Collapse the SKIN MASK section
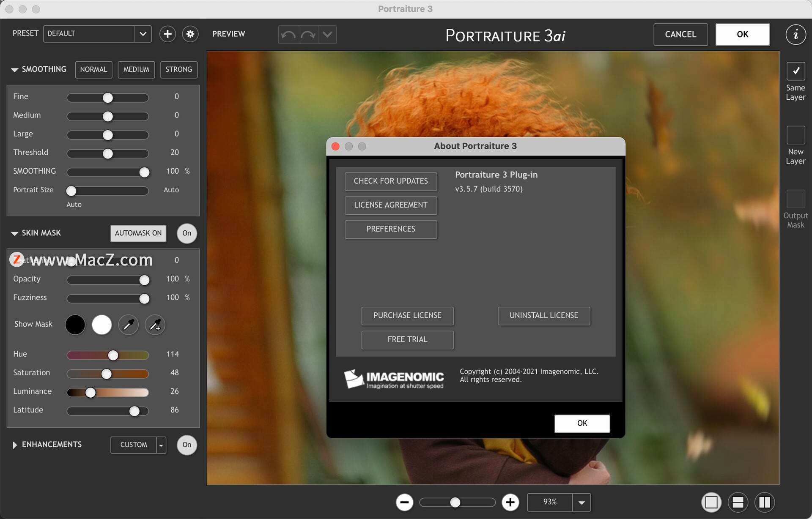The height and width of the screenshot is (519, 812). coord(15,233)
